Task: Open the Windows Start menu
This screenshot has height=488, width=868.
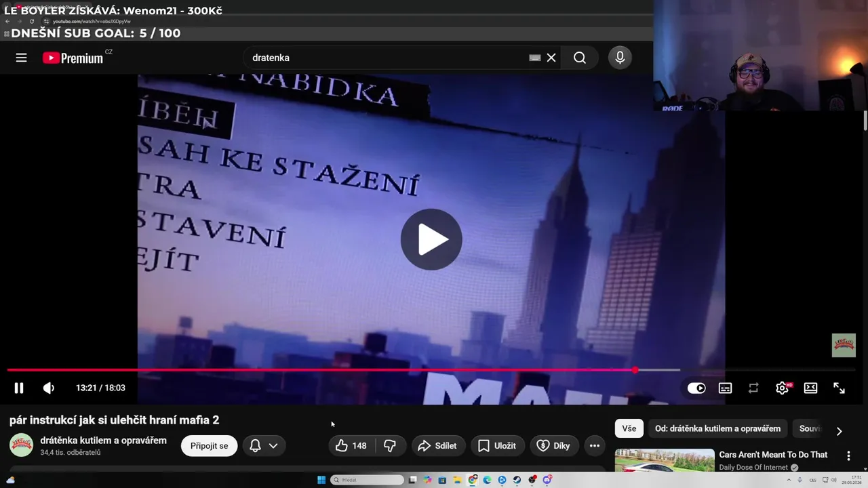Action: [x=321, y=480]
